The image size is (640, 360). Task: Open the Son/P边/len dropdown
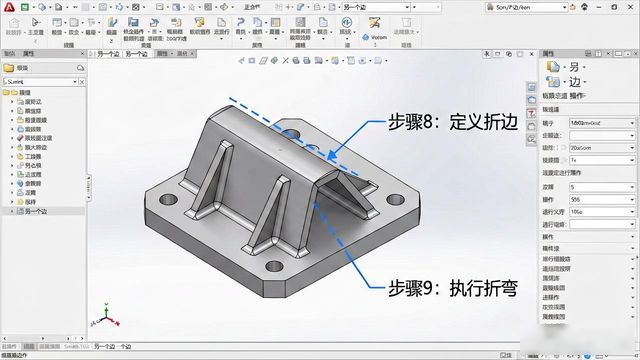click(x=527, y=7)
